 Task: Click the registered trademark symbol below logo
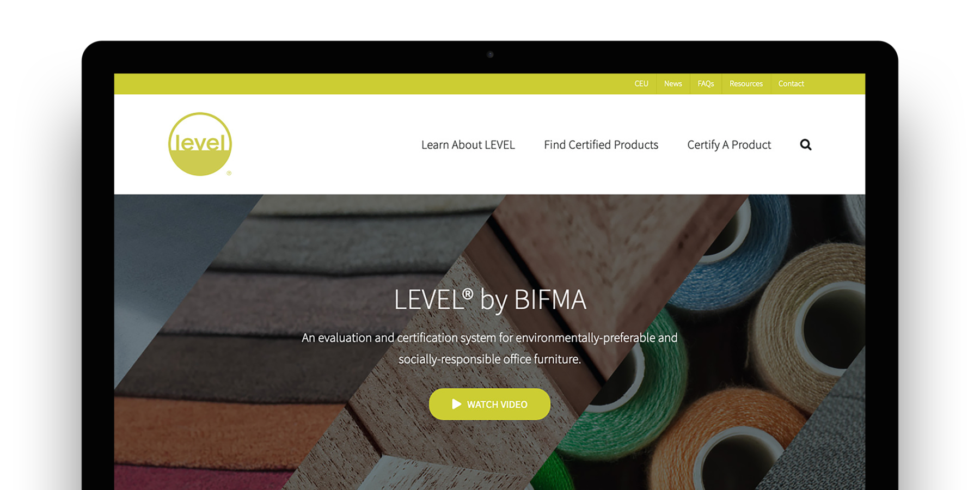pos(229,173)
